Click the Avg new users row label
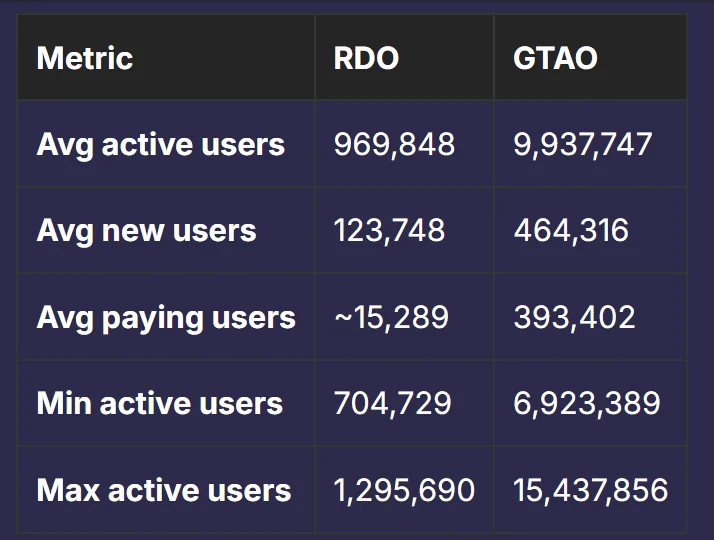Viewport: 714px width, 540px height. pyautogui.click(x=146, y=231)
